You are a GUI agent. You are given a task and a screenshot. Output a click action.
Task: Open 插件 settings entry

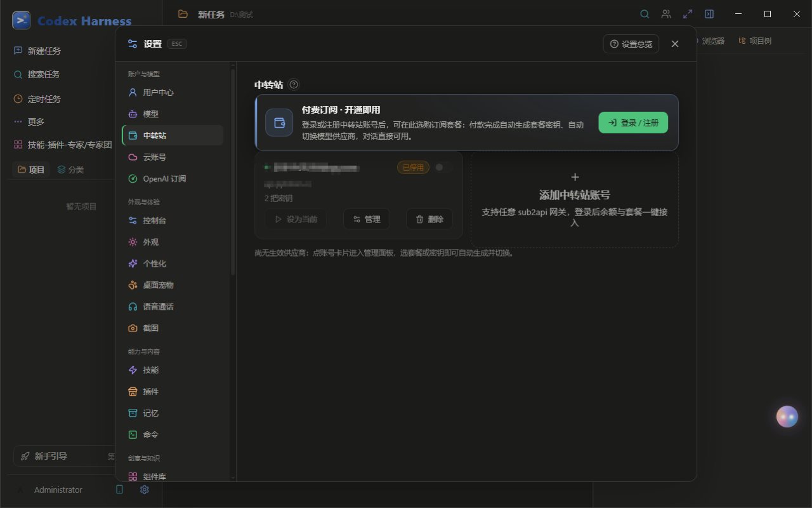click(x=172, y=391)
